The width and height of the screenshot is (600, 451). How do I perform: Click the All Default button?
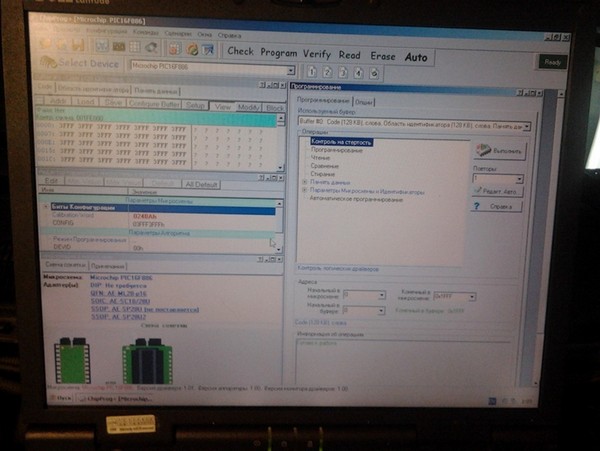(201, 185)
